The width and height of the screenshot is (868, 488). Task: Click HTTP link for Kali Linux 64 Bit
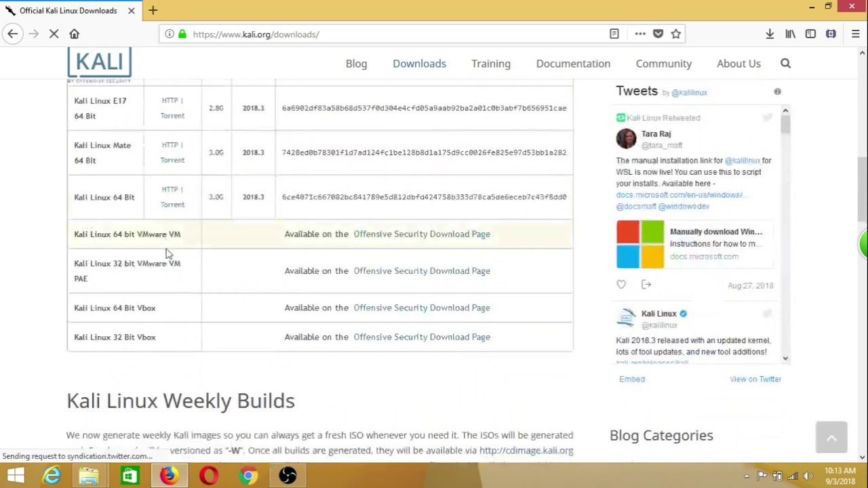point(170,189)
